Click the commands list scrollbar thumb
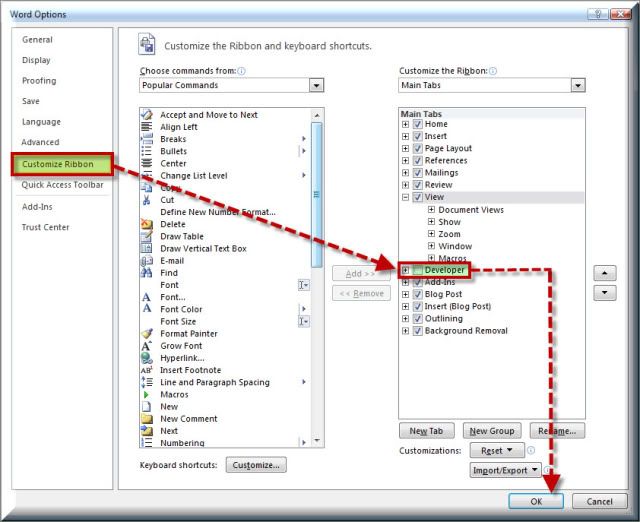Screen dimensions: 640x522 tap(316, 195)
